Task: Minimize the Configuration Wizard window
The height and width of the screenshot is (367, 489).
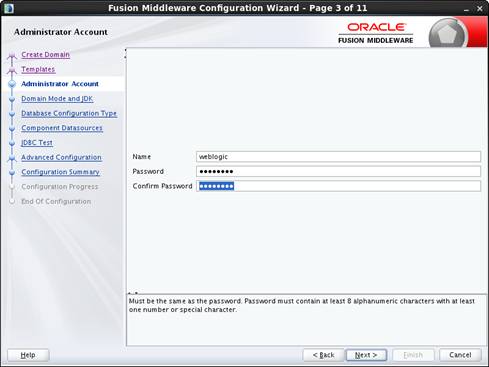Action: pyautogui.click(x=466, y=9)
